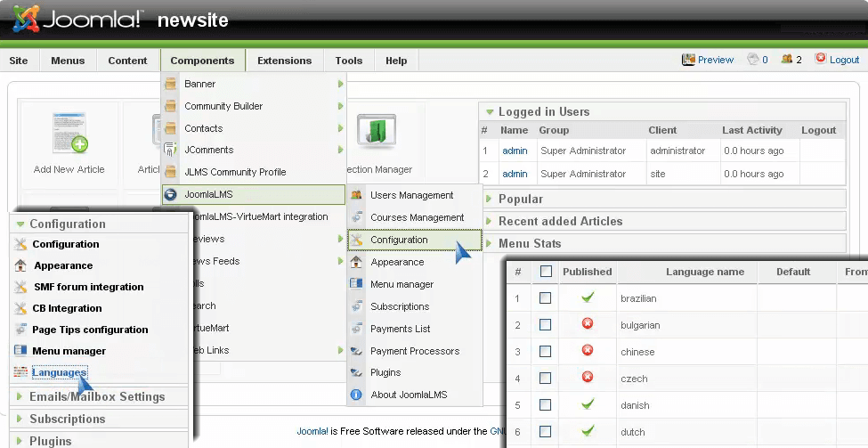Check the dutch language row checkbox
The width and height of the screenshot is (868, 448).
tap(545, 431)
